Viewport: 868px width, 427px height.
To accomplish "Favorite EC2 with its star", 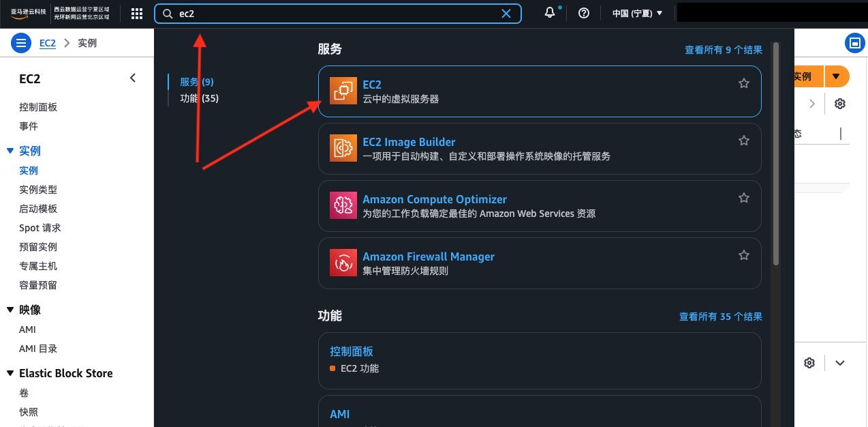I will (x=744, y=83).
